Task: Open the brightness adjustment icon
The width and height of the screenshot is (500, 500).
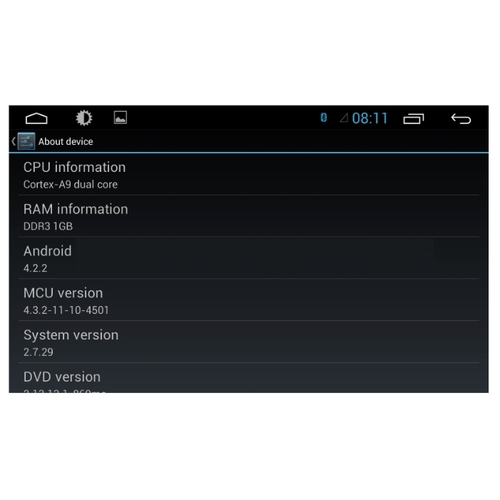Action: click(84, 118)
